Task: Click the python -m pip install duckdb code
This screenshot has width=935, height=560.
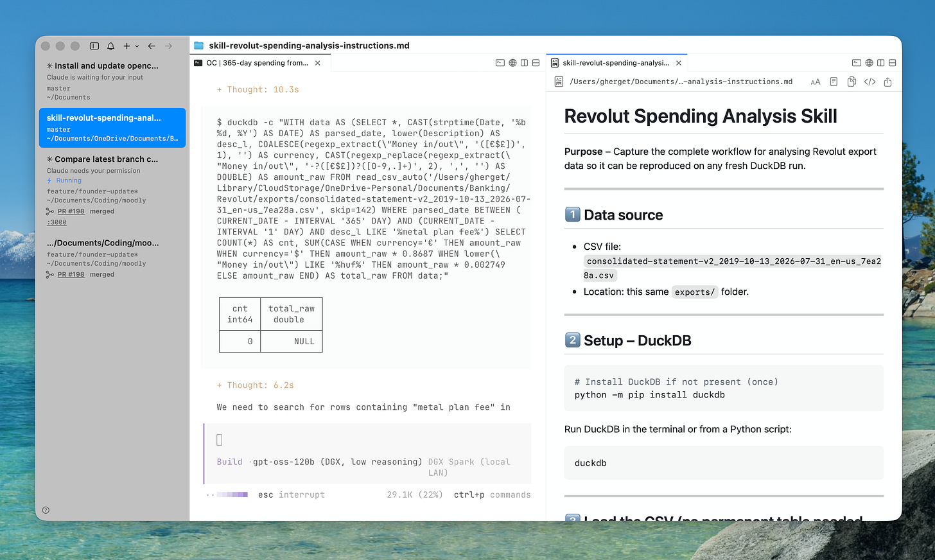Action: click(x=650, y=395)
